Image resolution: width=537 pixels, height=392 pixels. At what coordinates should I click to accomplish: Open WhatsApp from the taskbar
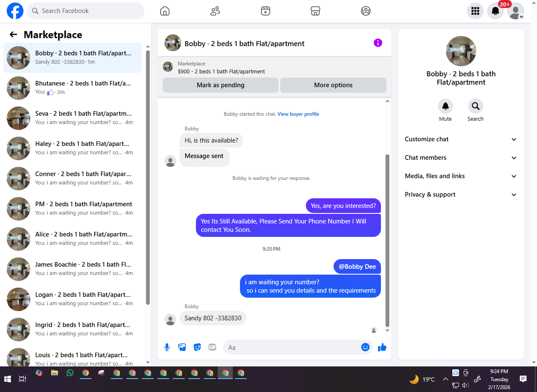pyautogui.click(x=70, y=373)
